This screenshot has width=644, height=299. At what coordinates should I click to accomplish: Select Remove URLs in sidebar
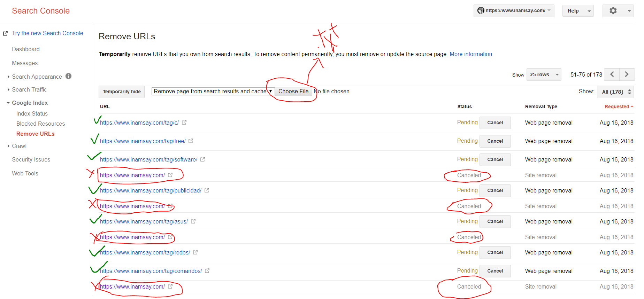35,134
